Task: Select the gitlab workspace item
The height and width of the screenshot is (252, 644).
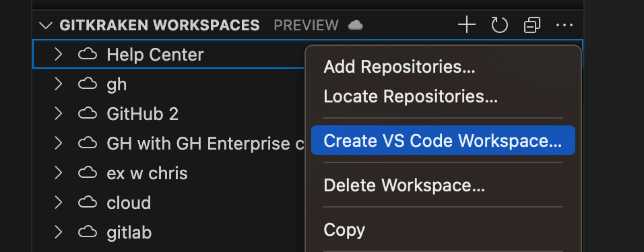Action: tap(168, 232)
